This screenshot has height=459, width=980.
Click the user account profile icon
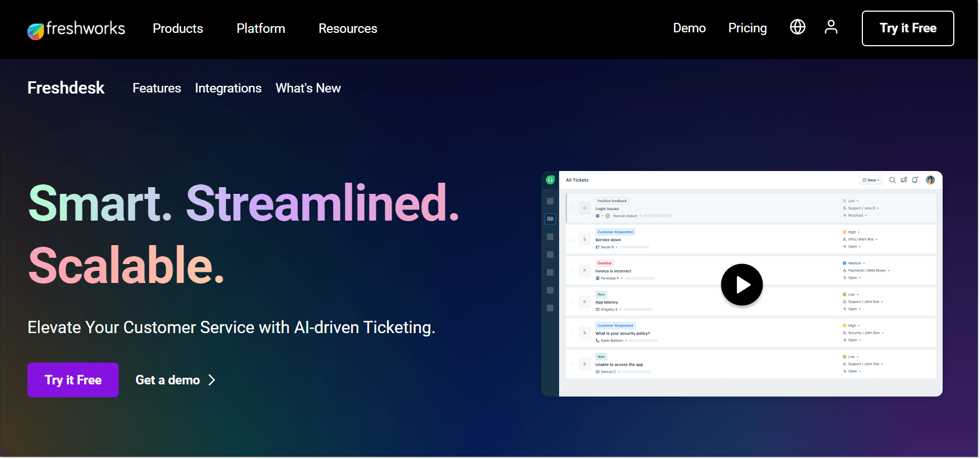click(x=831, y=27)
